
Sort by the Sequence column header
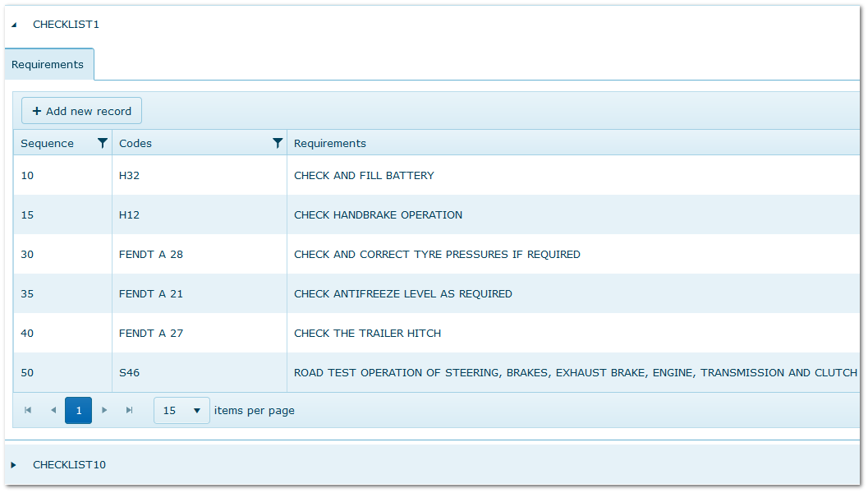coord(48,143)
